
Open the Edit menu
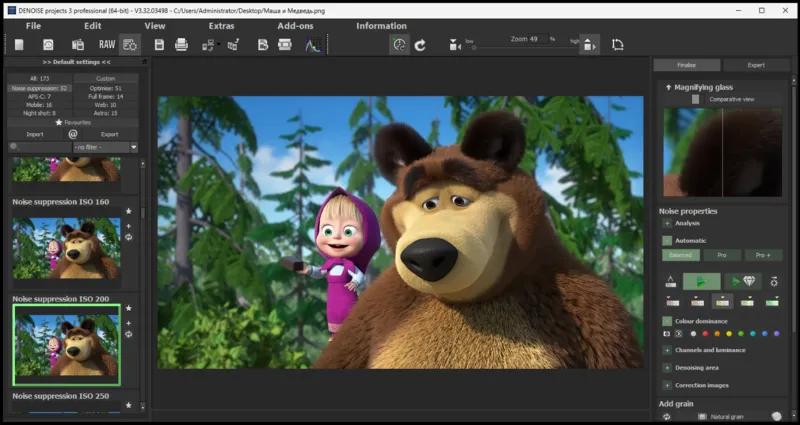(x=93, y=26)
